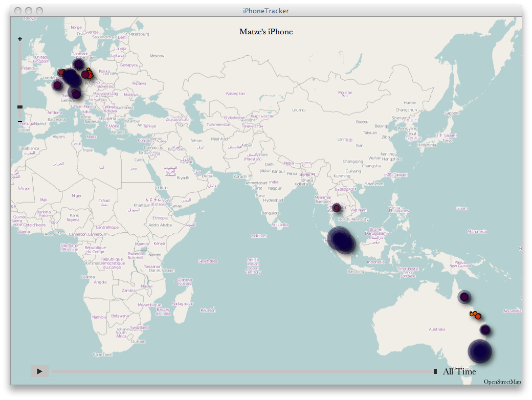Click the large dark marker in southeast Australia
The image size is (532, 400).
pyautogui.click(x=480, y=351)
